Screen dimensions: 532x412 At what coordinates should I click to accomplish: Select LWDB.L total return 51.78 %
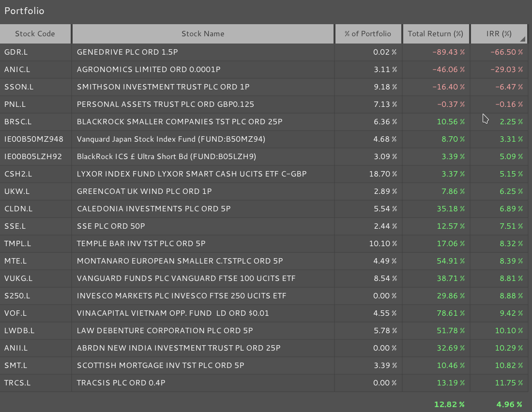tap(451, 331)
